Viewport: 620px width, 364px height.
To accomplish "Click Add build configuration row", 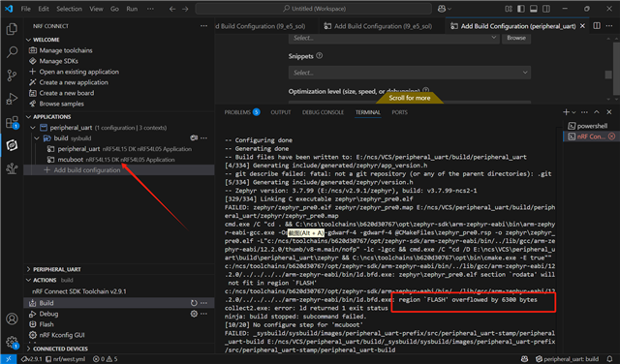I will pyautogui.click(x=119, y=170).
